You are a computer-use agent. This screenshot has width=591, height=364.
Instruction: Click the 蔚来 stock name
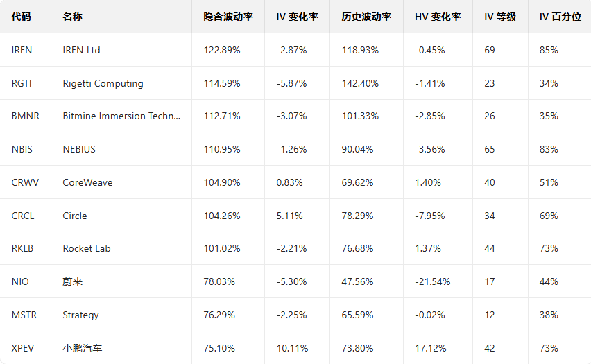pyautogui.click(x=72, y=281)
